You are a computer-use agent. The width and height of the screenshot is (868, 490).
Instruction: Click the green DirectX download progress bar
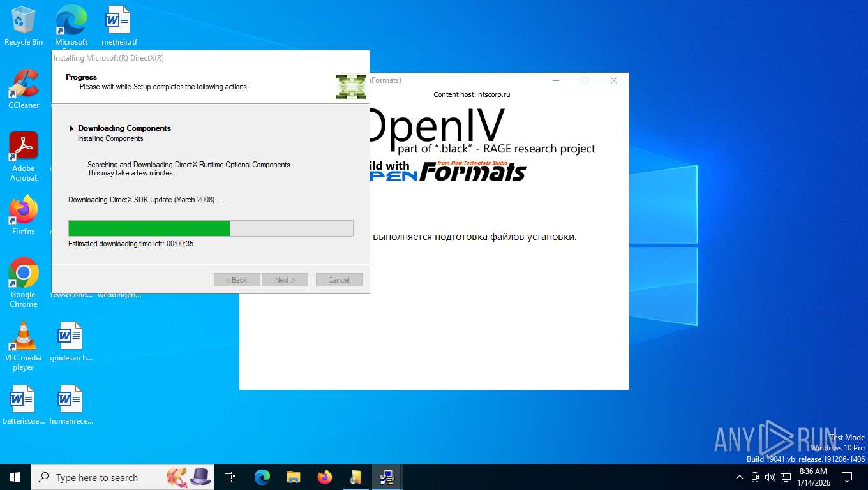click(211, 228)
